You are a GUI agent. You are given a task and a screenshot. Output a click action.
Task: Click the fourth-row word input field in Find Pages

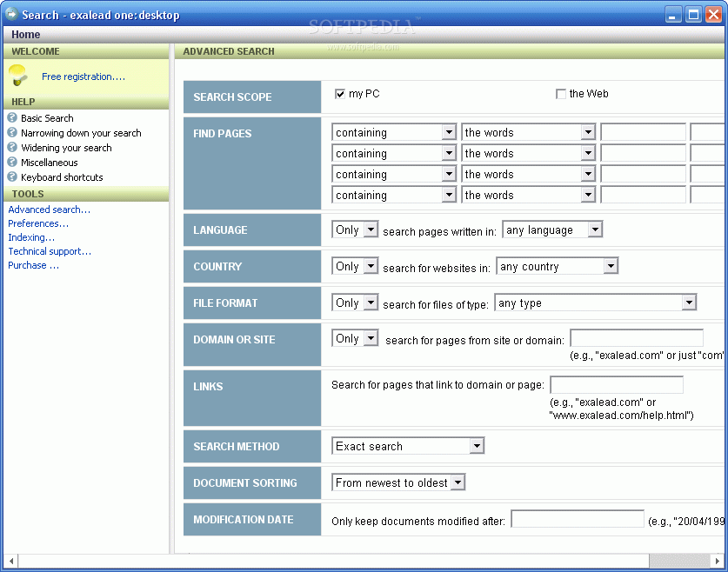click(643, 195)
